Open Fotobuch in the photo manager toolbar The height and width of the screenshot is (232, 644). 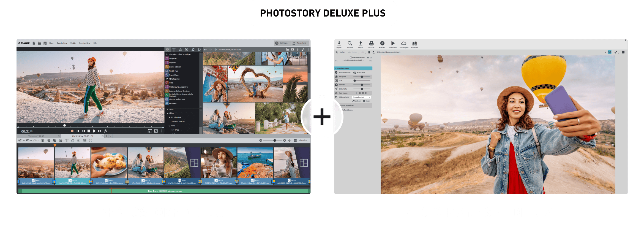pos(414,45)
